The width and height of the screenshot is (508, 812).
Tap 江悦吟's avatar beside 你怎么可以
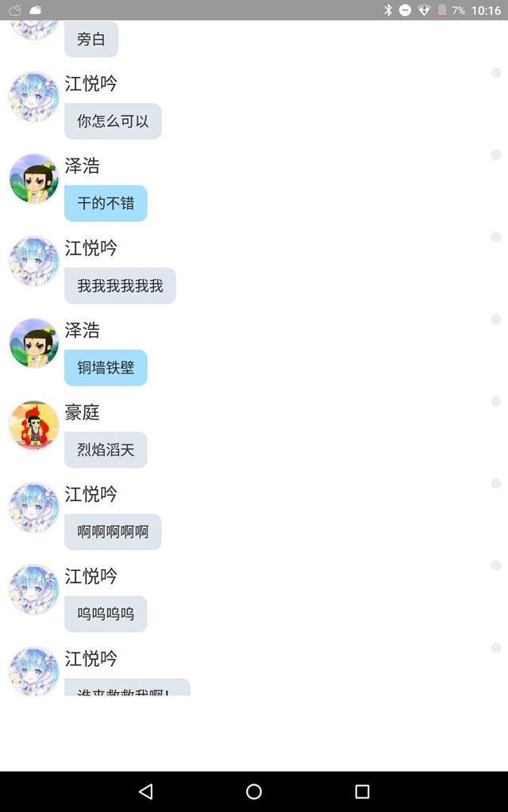pos(34,96)
